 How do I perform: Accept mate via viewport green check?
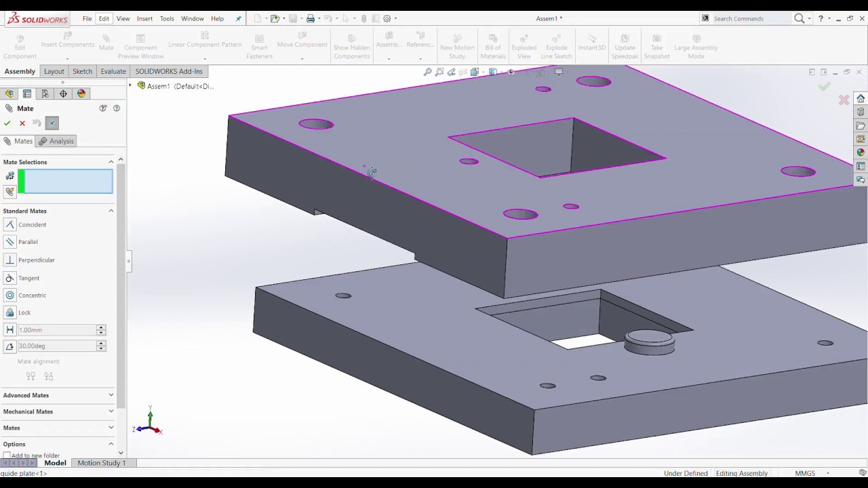(x=825, y=86)
